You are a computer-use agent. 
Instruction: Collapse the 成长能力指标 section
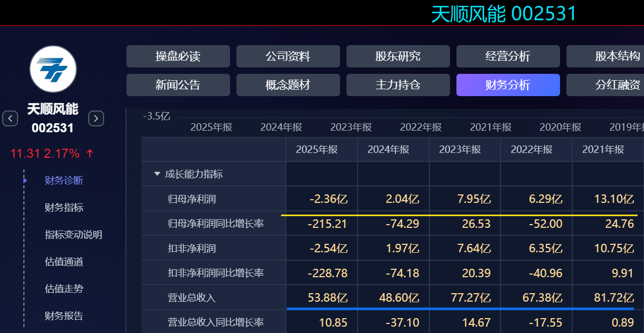(157, 174)
